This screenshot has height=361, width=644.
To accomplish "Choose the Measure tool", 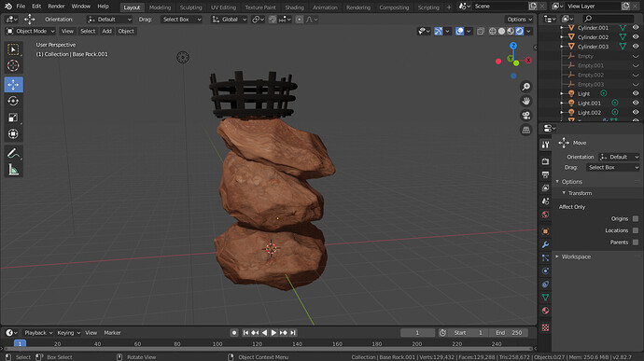I will (x=13, y=170).
